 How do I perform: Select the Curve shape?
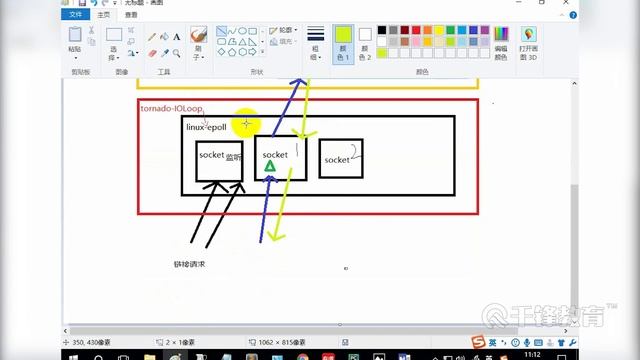pos(232,31)
